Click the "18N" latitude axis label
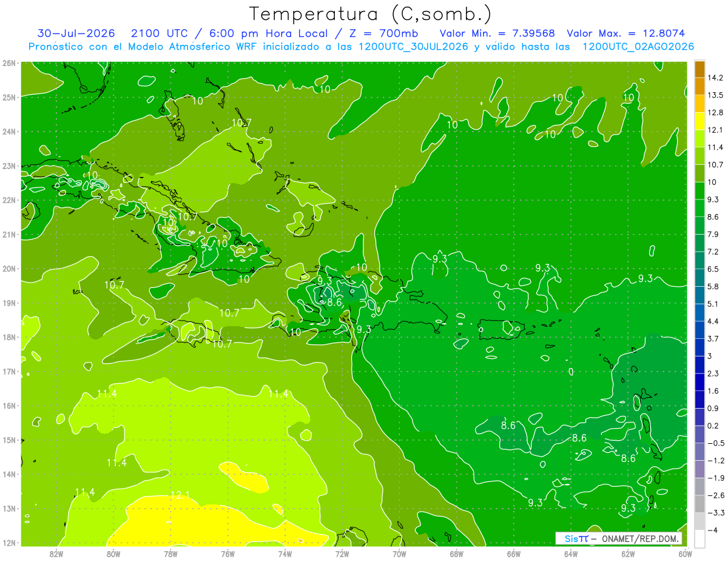This screenshot has width=728, height=562. [x=8, y=337]
